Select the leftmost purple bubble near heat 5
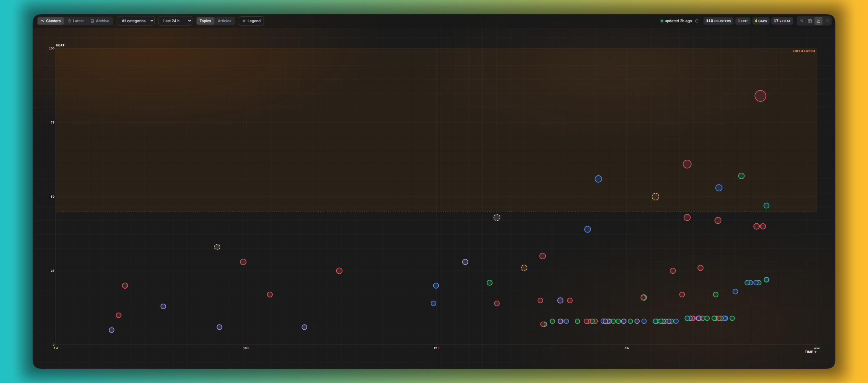 pyautogui.click(x=111, y=330)
